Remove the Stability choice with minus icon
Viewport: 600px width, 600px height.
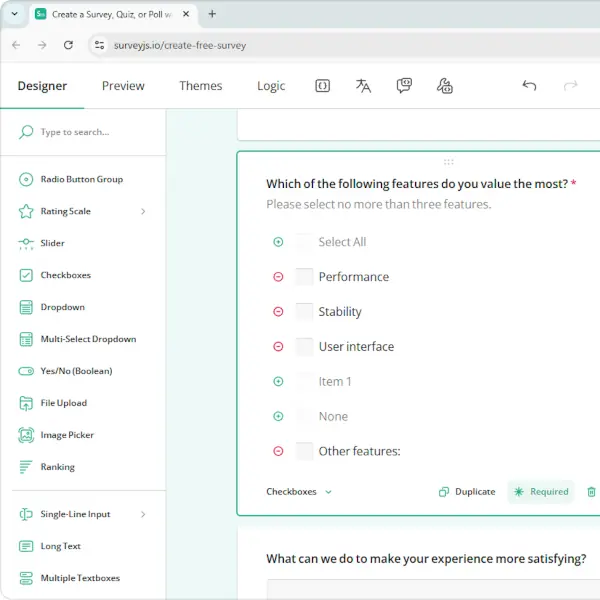point(278,311)
